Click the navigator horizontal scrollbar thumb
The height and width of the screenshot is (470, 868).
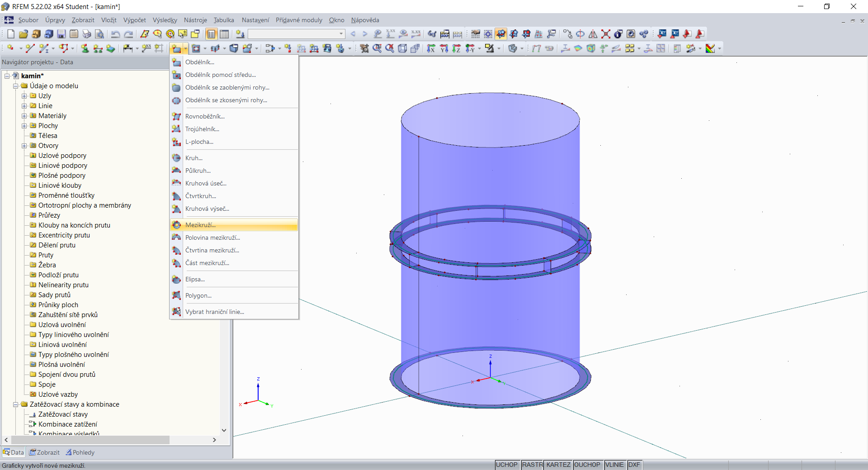90,440
